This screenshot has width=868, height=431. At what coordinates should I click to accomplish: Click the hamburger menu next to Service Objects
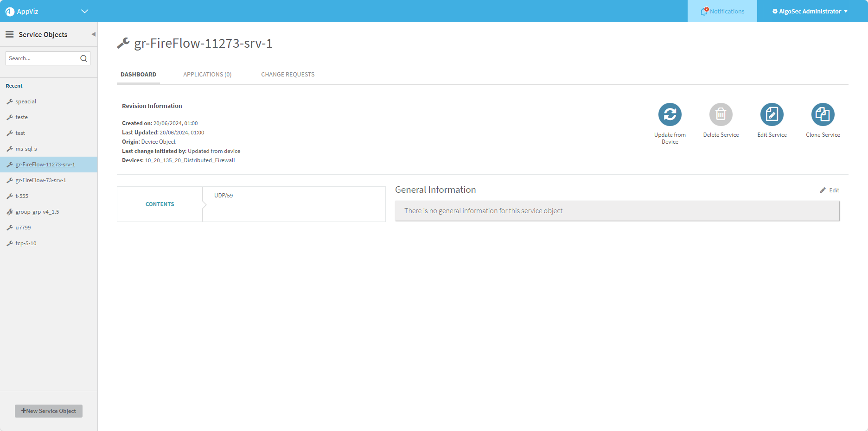[9, 34]
